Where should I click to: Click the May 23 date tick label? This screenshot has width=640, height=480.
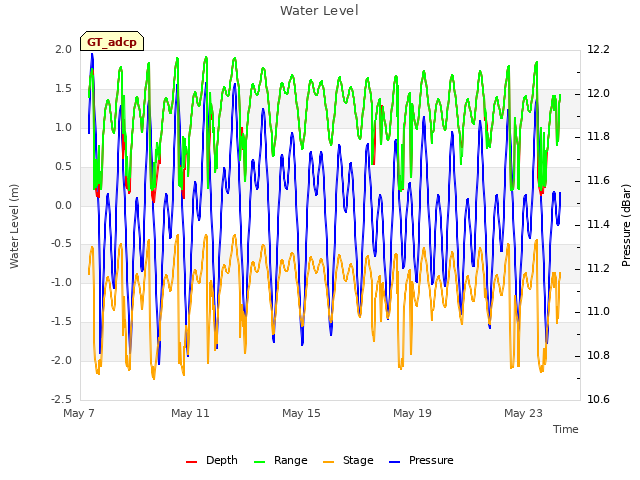(523, 413)
